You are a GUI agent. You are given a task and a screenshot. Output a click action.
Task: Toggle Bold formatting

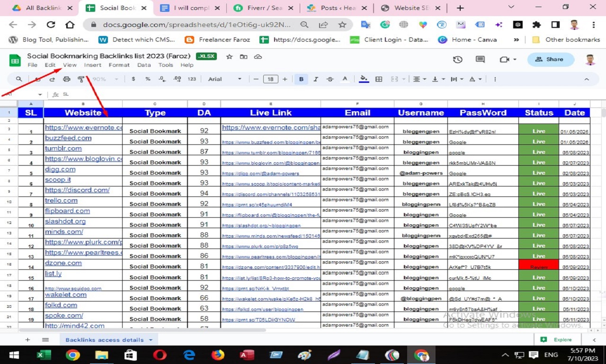coord(301,79)
